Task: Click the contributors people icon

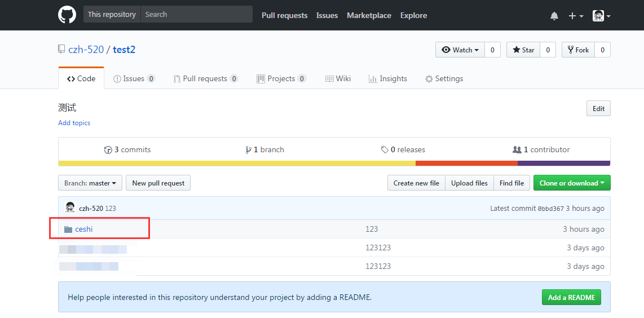Action: point(517,150)
